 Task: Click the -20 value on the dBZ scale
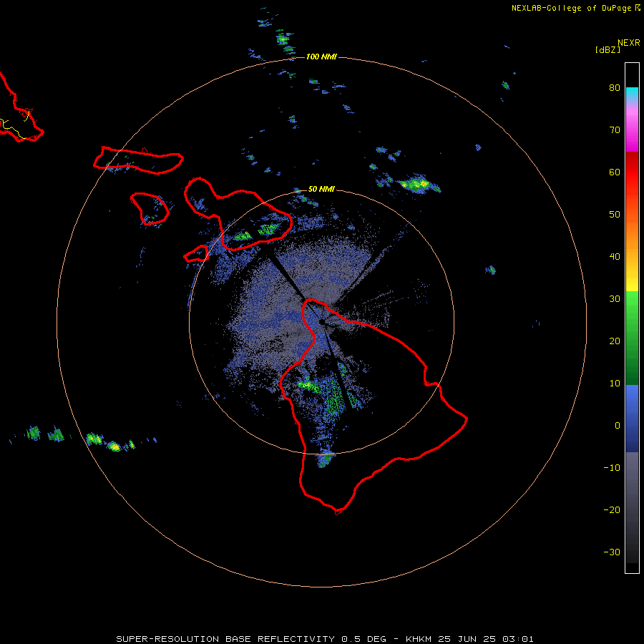pos(612,510)
